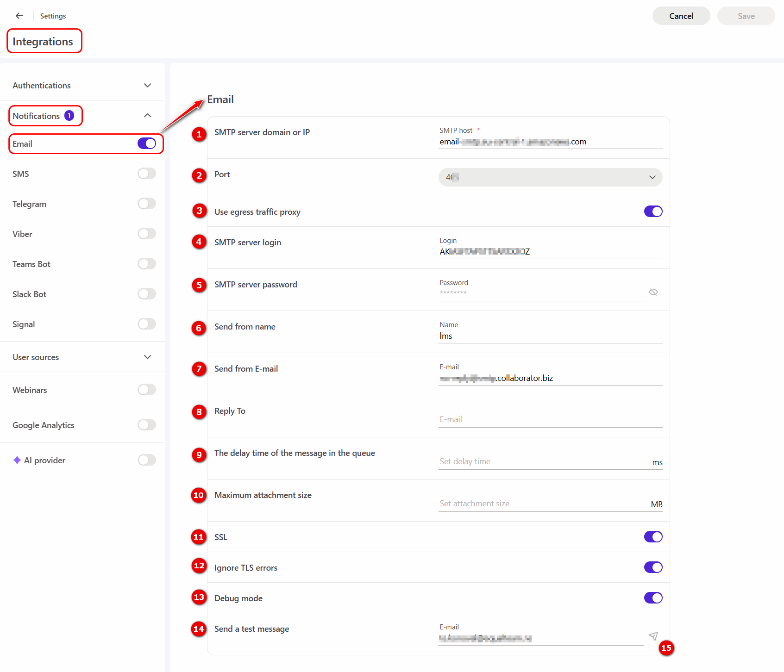Click the back arrow next to Settings
This screenshot has height=672, width=784.
(19, 16)
